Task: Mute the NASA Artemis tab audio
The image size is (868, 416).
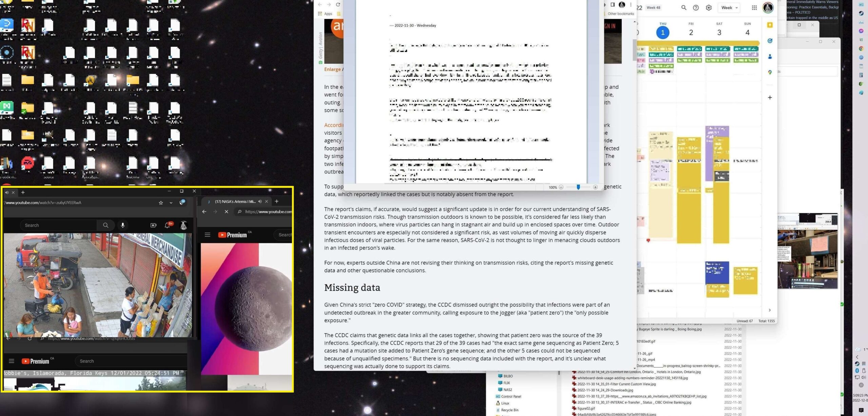Action: pyautogui.click(x=260, y=202)
